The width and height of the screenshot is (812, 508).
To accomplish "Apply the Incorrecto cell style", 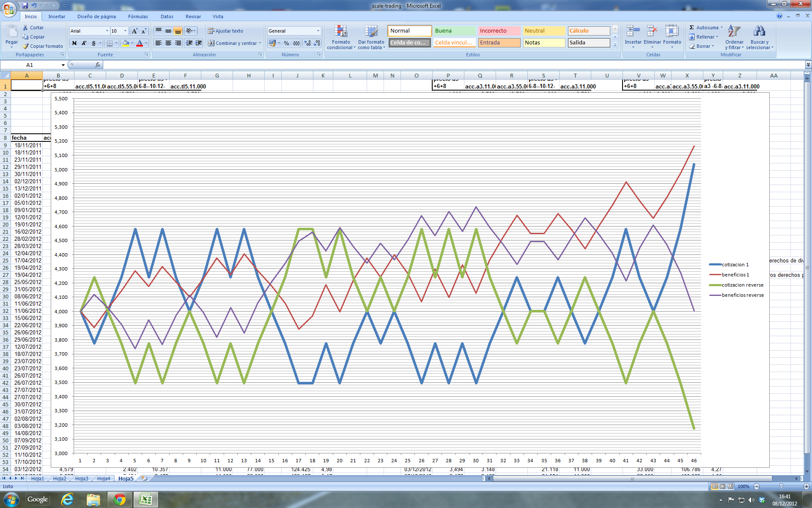I will pos(499,31).
